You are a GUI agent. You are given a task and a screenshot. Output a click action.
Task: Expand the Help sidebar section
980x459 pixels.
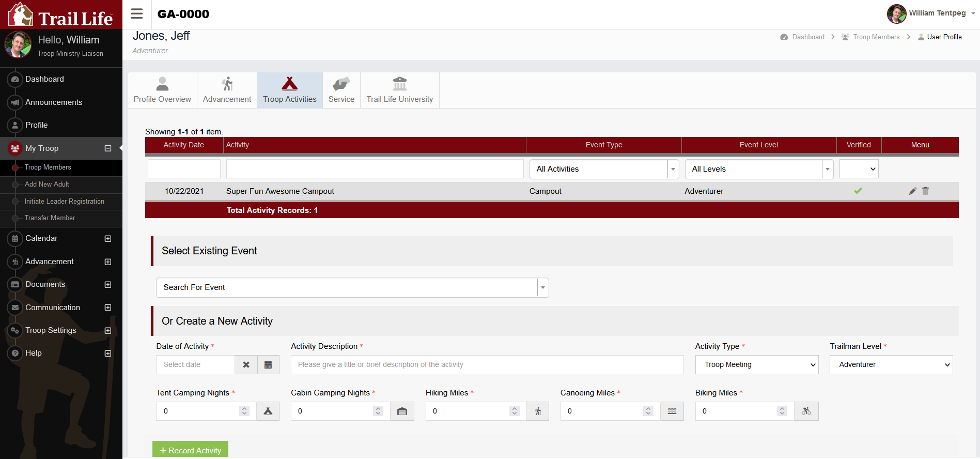click(108, 354)
